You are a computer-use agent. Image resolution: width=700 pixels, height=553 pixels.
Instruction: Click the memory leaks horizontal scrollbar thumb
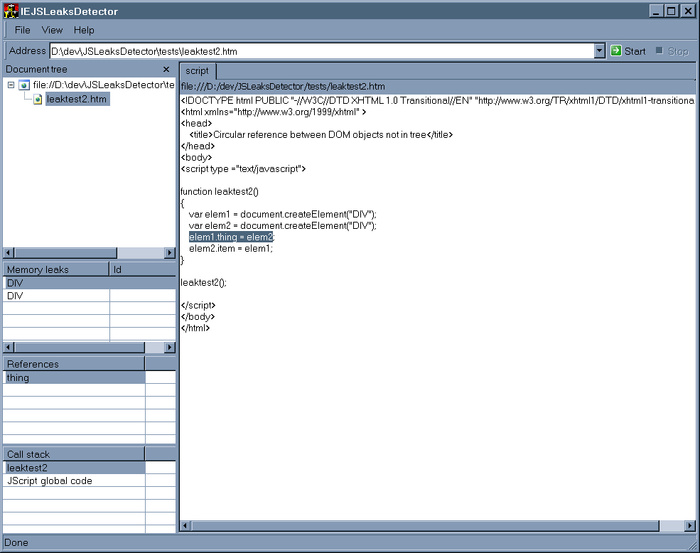pos(79,347)
